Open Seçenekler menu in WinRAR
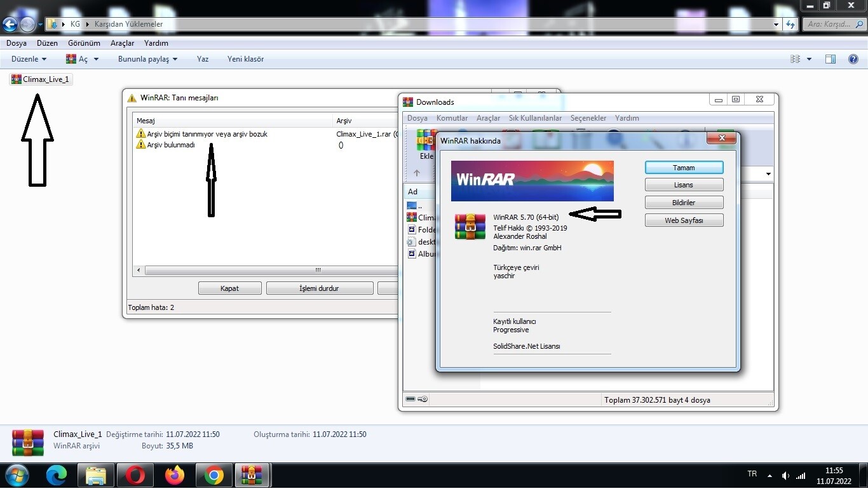868x491 pixels. (x=588, y=118)
